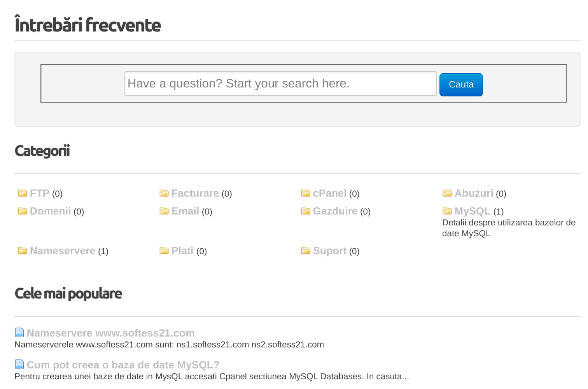Click the folder icon beside Domenii
This screenshot has height=389, width=588.
(23, 211)
